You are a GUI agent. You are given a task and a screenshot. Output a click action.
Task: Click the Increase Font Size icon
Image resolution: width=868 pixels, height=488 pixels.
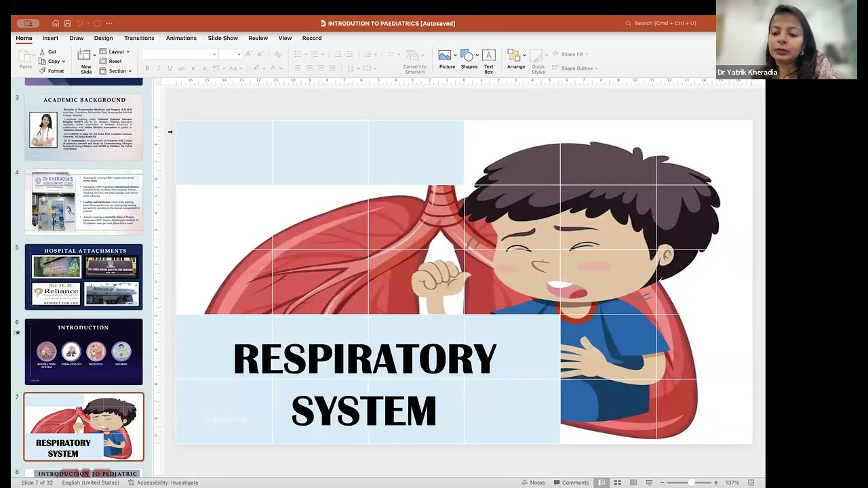(x=249, y=54)
